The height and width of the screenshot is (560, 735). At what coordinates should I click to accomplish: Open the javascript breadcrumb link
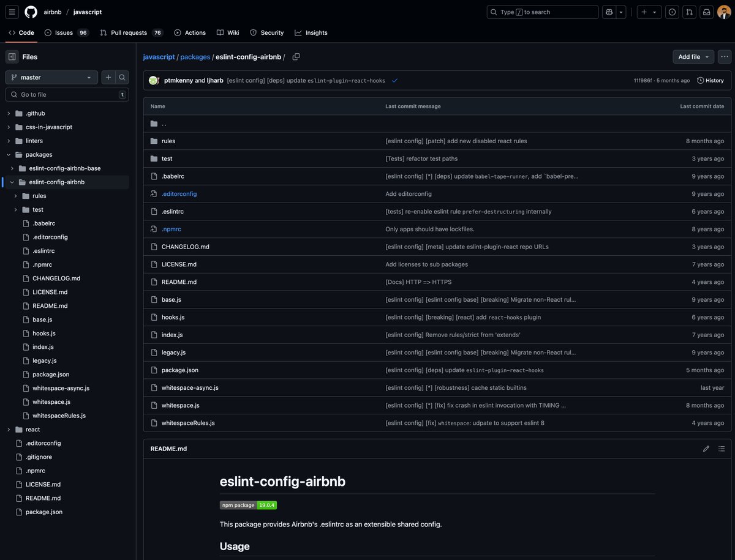[159, 57]
